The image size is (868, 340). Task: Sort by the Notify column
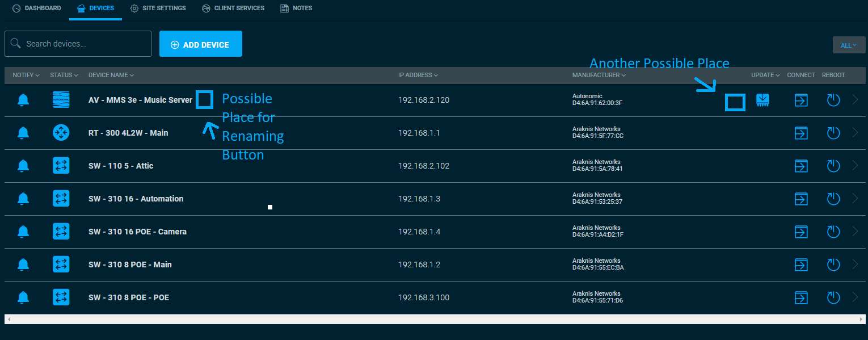click(26, 75)
